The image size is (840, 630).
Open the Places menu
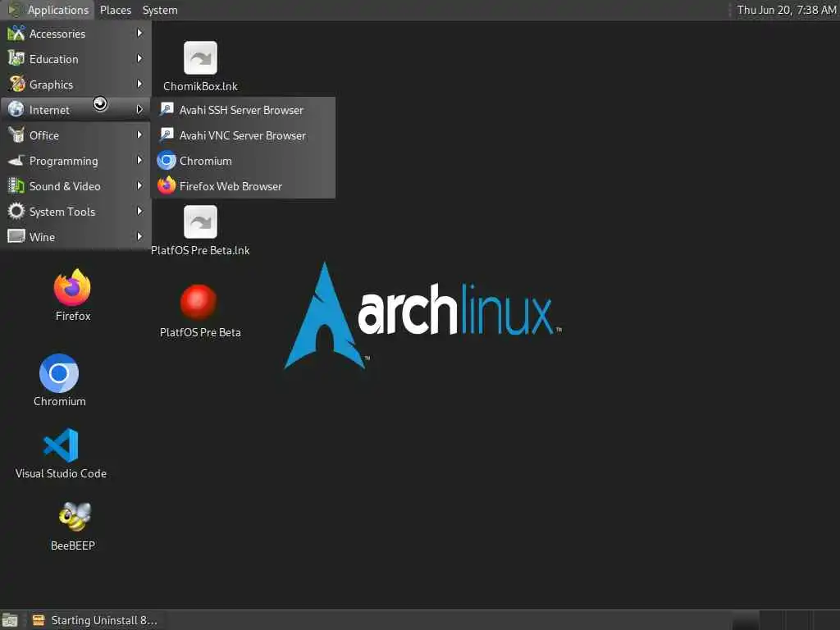115,10
